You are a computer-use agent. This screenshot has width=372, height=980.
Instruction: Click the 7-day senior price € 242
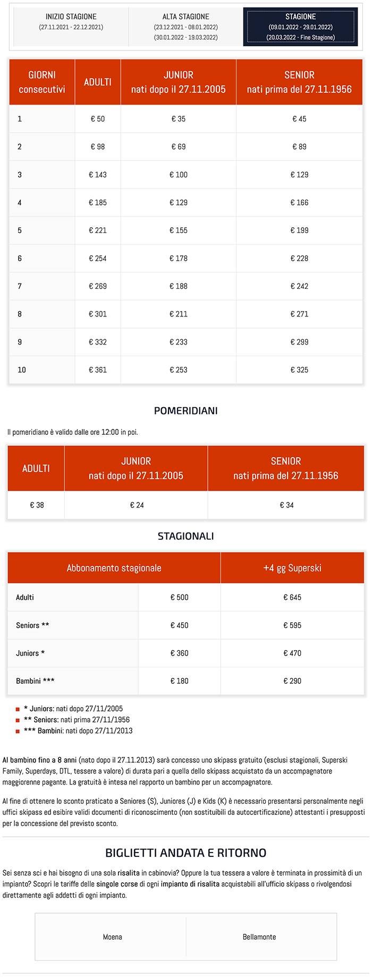(299, 286)
